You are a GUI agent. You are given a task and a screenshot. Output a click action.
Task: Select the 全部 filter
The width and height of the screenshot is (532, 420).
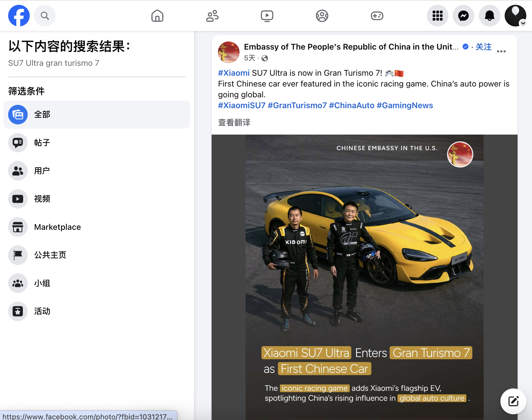coord(97,114)
